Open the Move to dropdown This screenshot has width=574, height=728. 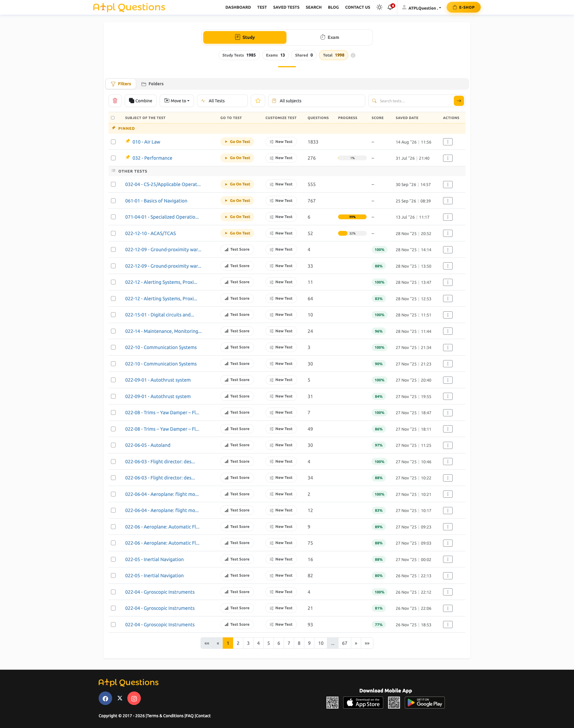pos(177,101)
